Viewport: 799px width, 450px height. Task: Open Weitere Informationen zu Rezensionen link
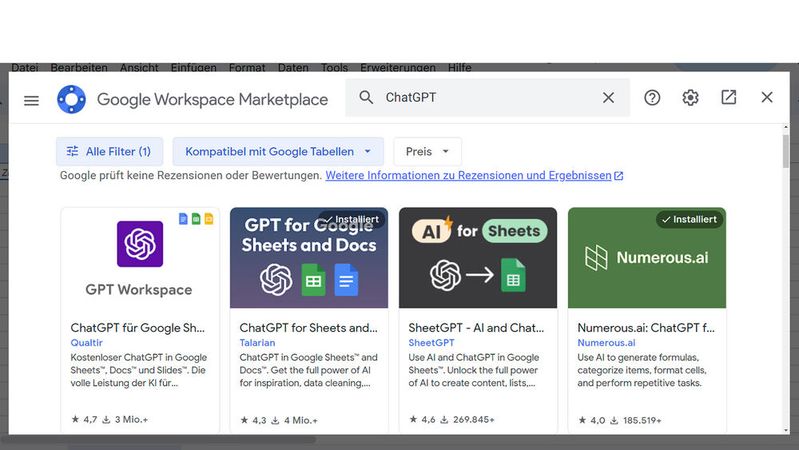tap(468, 175)
